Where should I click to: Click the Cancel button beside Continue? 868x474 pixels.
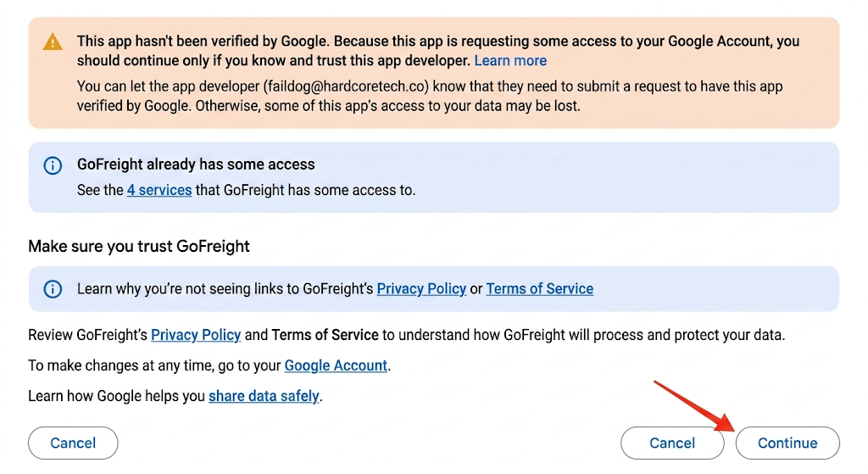click(x=672, y=443)
